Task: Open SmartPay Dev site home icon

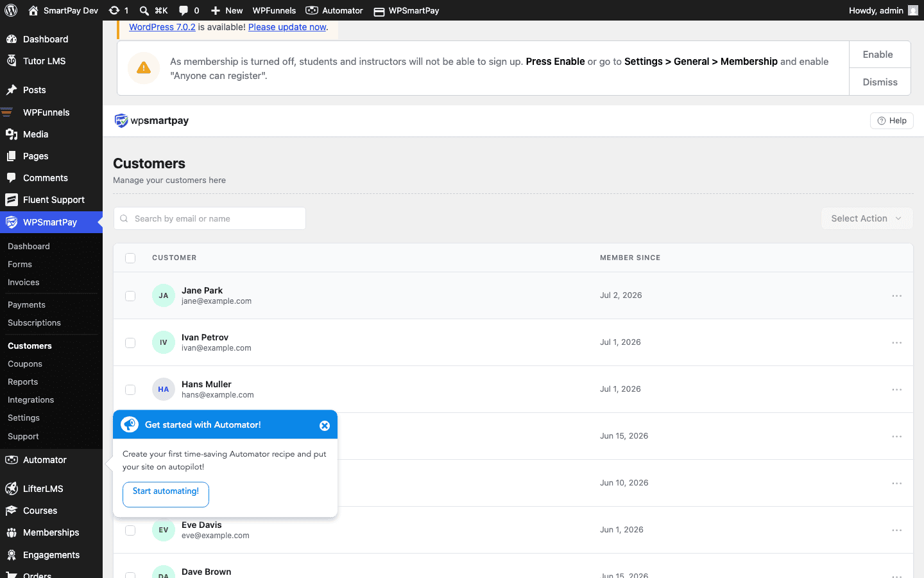Action: [x=33, y=10]
